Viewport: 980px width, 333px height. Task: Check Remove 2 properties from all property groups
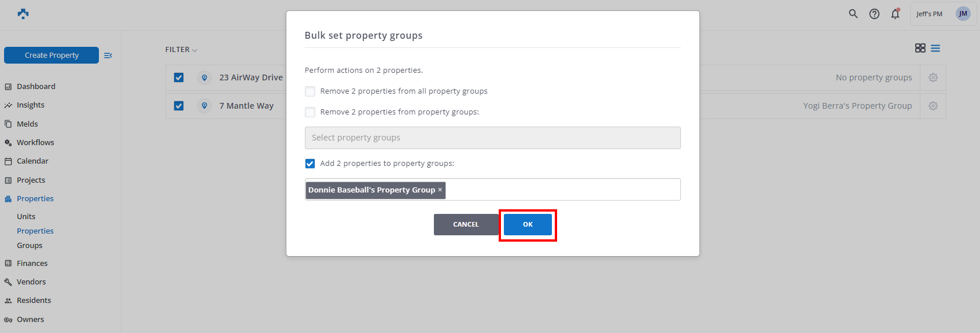pos(310,91)
